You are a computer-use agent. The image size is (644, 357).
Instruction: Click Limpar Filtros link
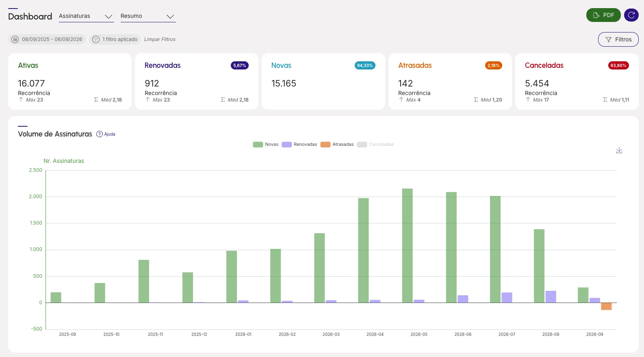[x=160, y=39]
